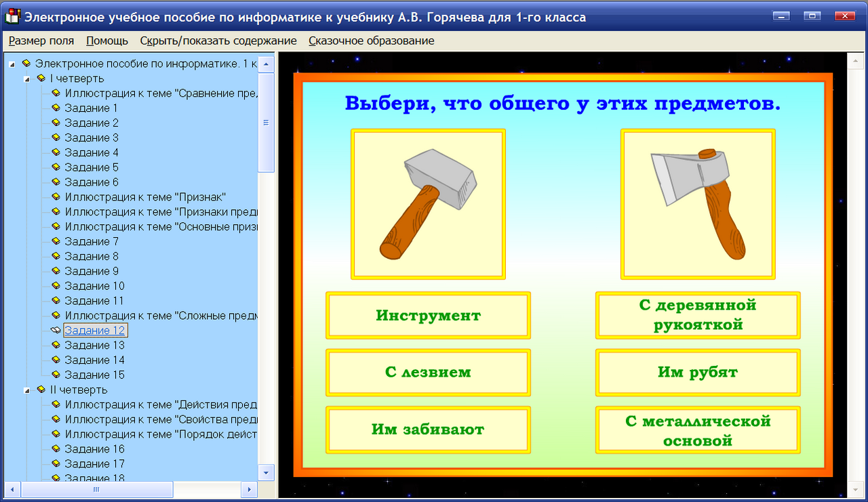Click the hammer picture
The width and height of the screenshot is (868, 502).
point(428,203)
